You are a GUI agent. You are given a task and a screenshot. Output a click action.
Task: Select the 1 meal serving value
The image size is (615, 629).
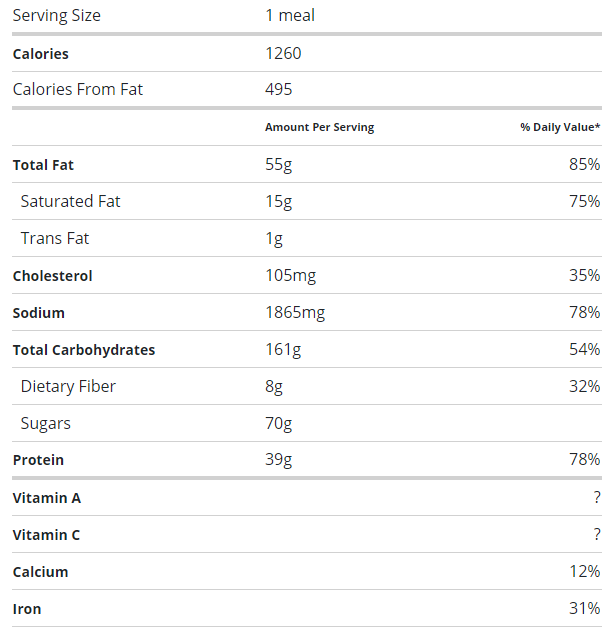290,16
